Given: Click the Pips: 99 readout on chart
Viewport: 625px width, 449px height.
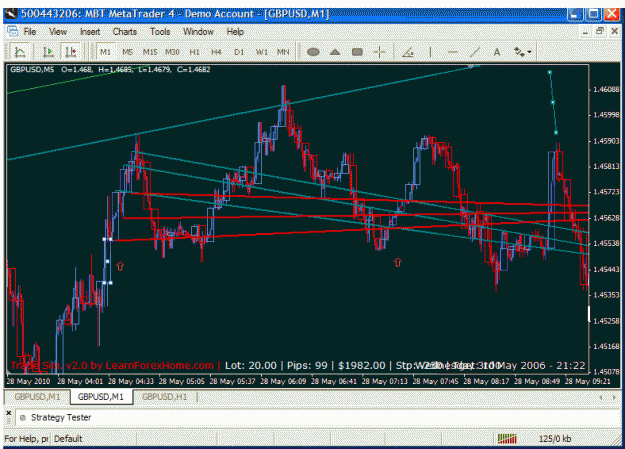Looking at the screenshot, I should (x=307, y=365).
